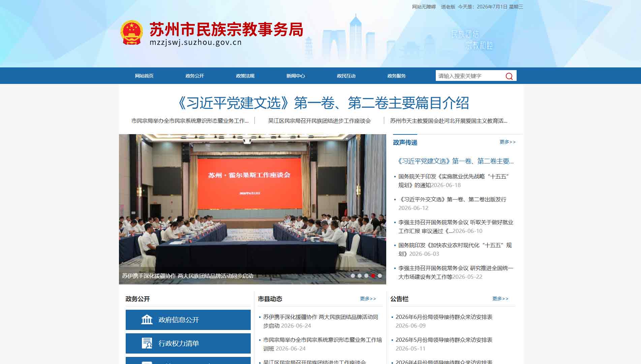This screenshot has width=641, height=364.
Task: Open 市民宗局举办 意识形态暨业务工作培训班 in 市县动态
Action: (x=323, y=344)
